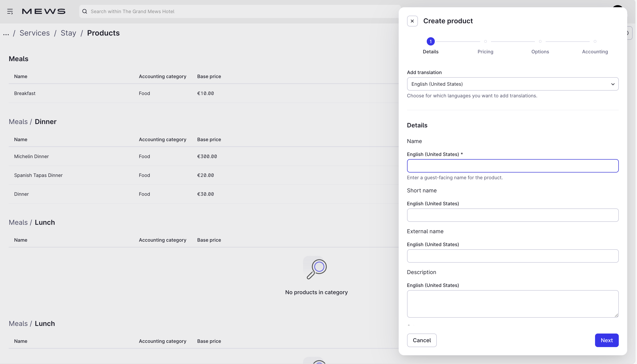The height and width of the screenshot is (364, 637).
Task: Focus the External name input field
Action: pos(513,256)
